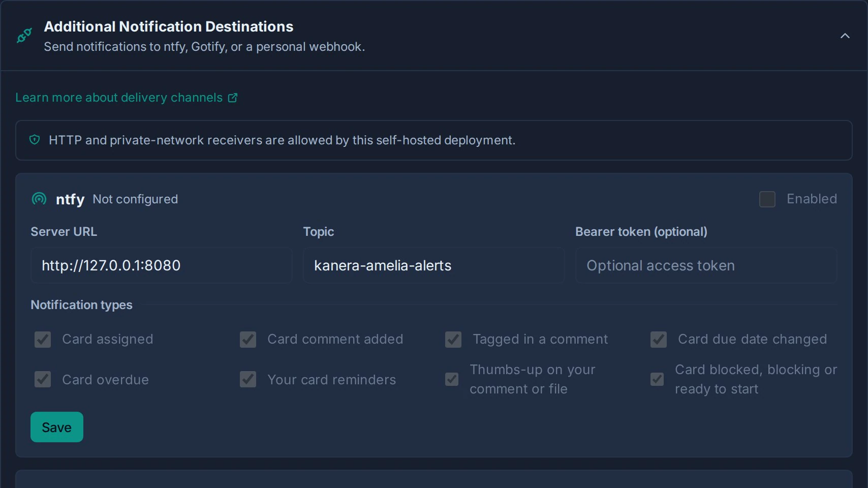Save the ntfy configuration

(57, 427)
